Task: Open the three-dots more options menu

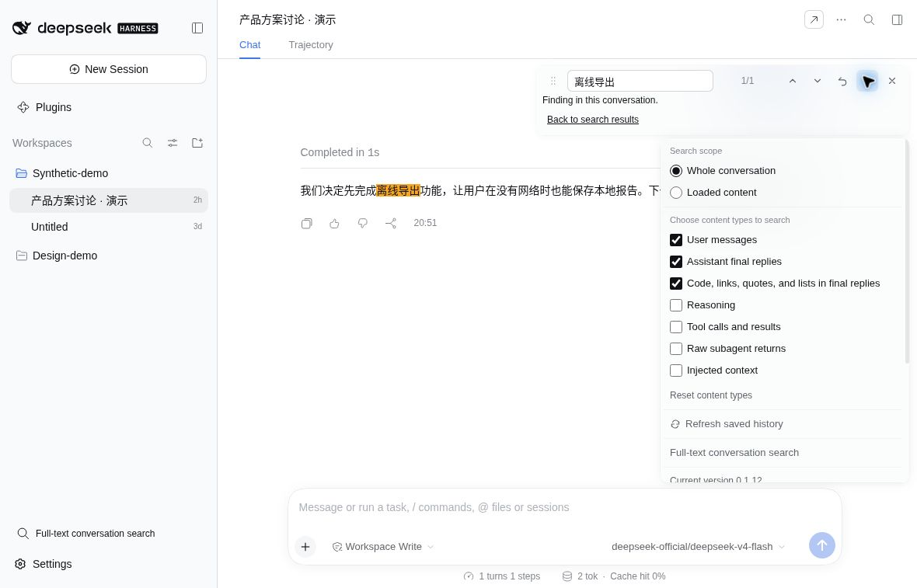Action: (x=841, y=19)
